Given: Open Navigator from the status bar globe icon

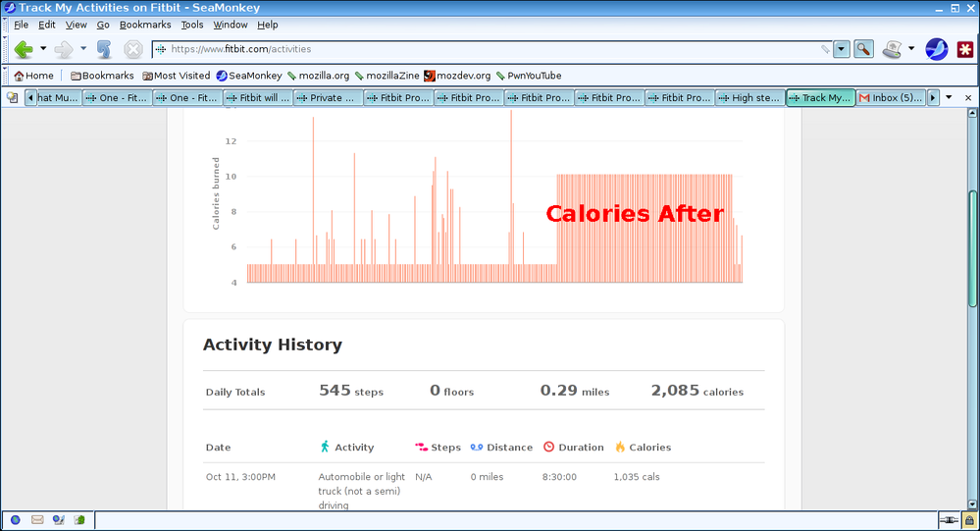Looking at the screenshot, I should 16,520.
